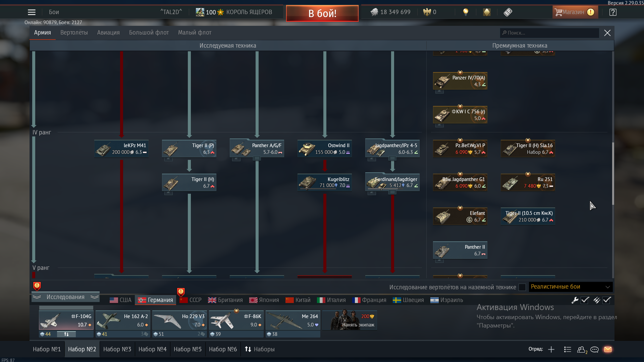Select the Ostwind II vehicle
Screen dimensions: 644x362
click(325, 149)
